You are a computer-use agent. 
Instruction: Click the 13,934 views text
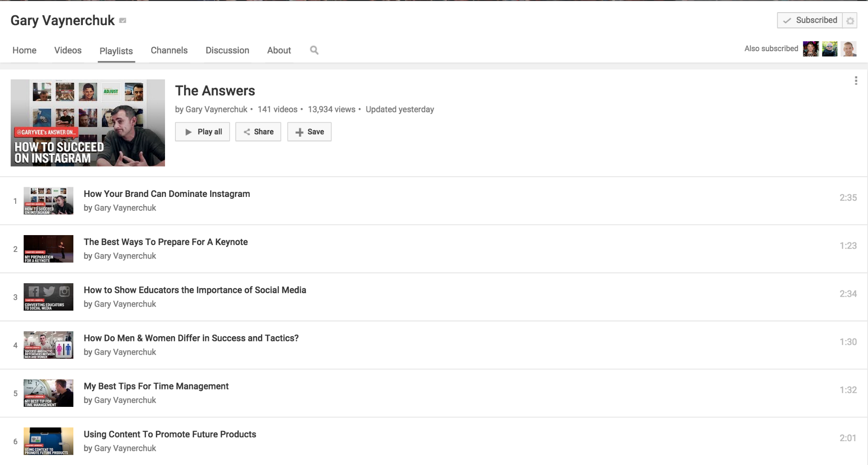332,109
